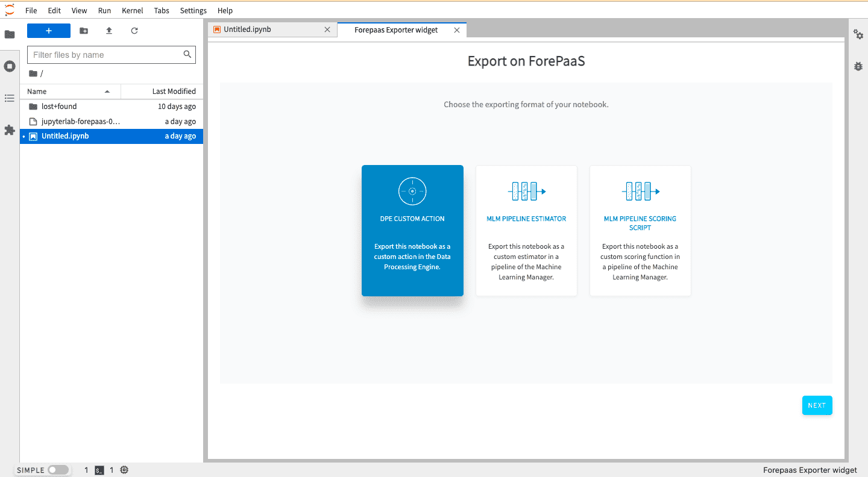Open the Property Inspector gears icon
This screenshot has height=477, width=868.
(x=858, y=34)
